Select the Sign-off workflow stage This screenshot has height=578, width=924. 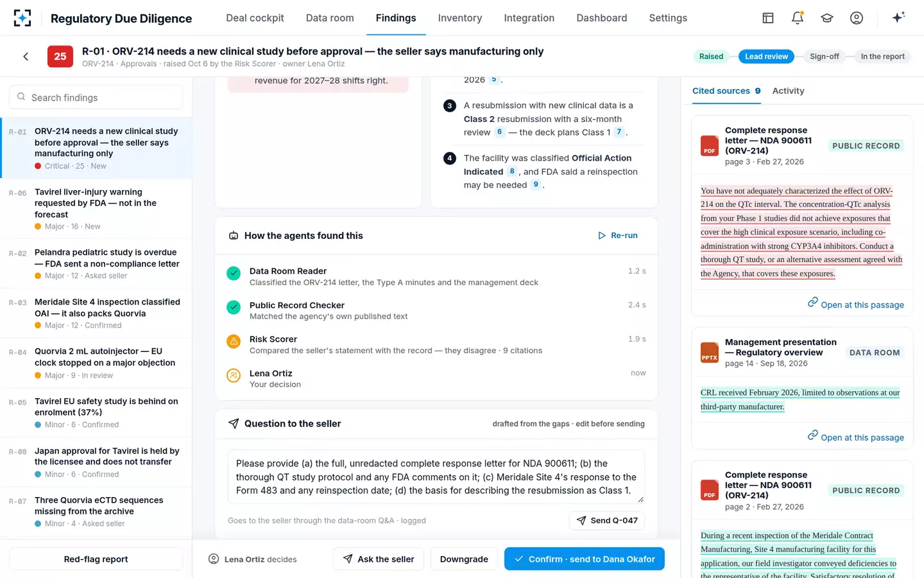point(824,57)
